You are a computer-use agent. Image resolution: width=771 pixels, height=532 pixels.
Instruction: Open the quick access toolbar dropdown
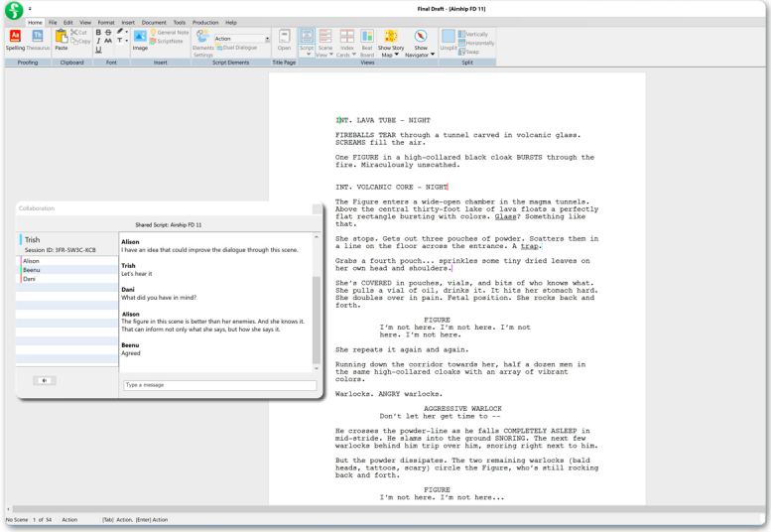(x=30, y=8)
